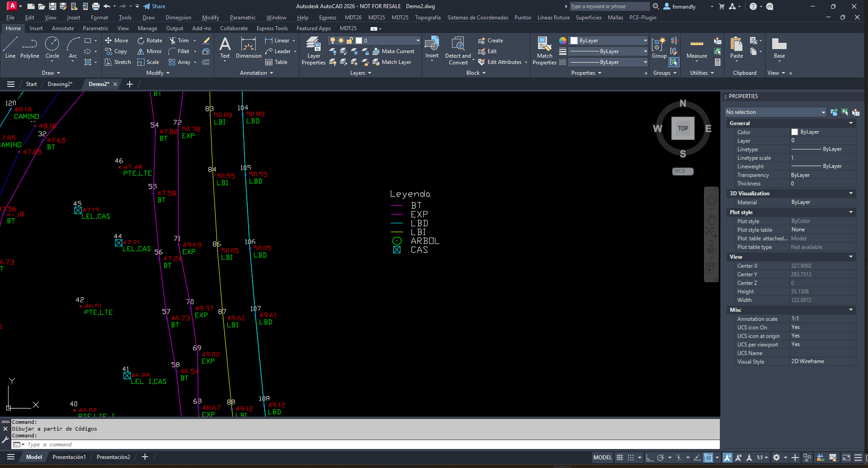Choose the Mirror modify tool
Screen dimensions: 868x468
(x=150, y=51)
